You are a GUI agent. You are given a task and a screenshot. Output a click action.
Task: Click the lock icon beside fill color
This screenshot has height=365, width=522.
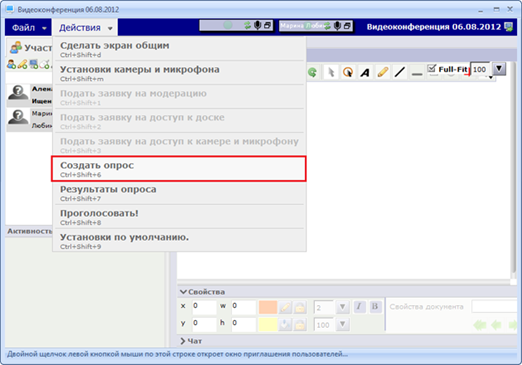tap(300, 324)
